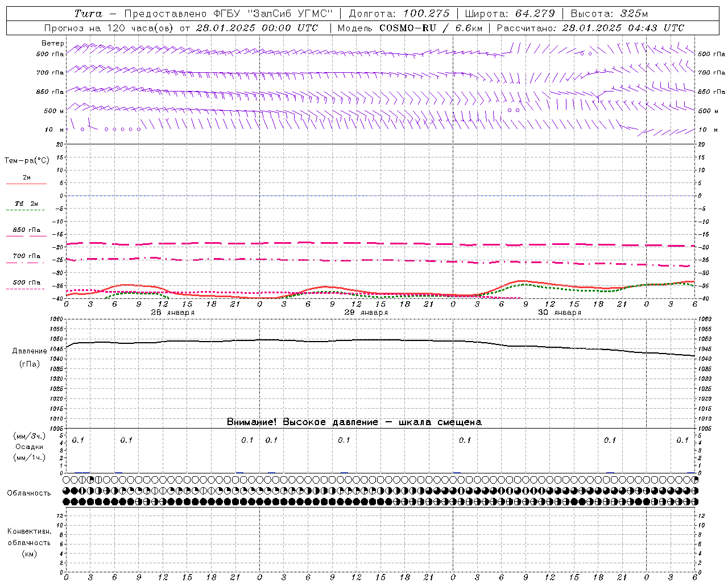This screenshot has height=582, width=728.
Task: Click the "Давление" pressure panel label
Action: (30, 351)
